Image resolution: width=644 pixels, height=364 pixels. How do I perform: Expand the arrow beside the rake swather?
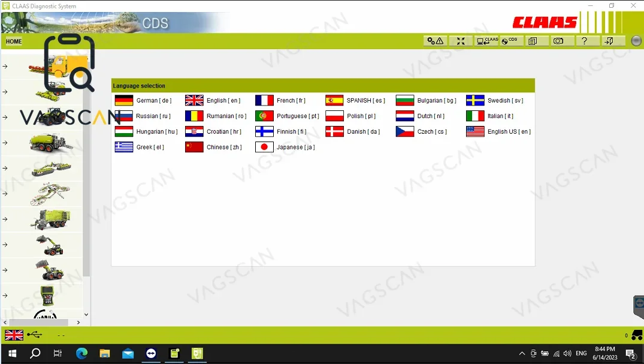coord(5,194)
